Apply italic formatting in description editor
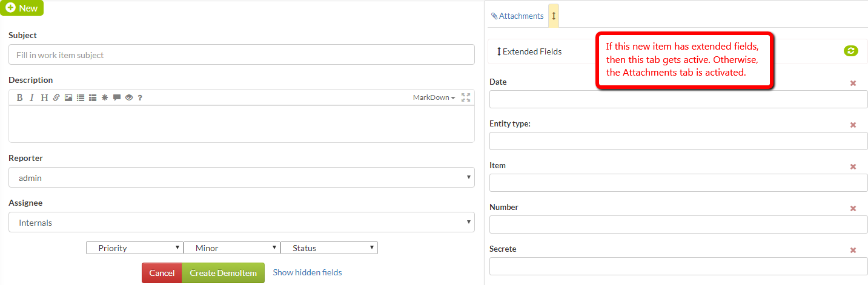 31,97
